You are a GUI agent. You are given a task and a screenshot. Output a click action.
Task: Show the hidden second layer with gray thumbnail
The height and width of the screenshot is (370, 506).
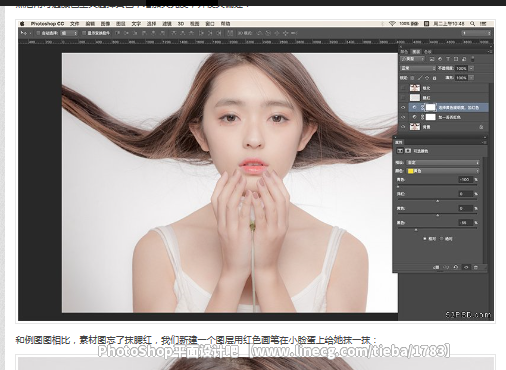click(403, 98)
